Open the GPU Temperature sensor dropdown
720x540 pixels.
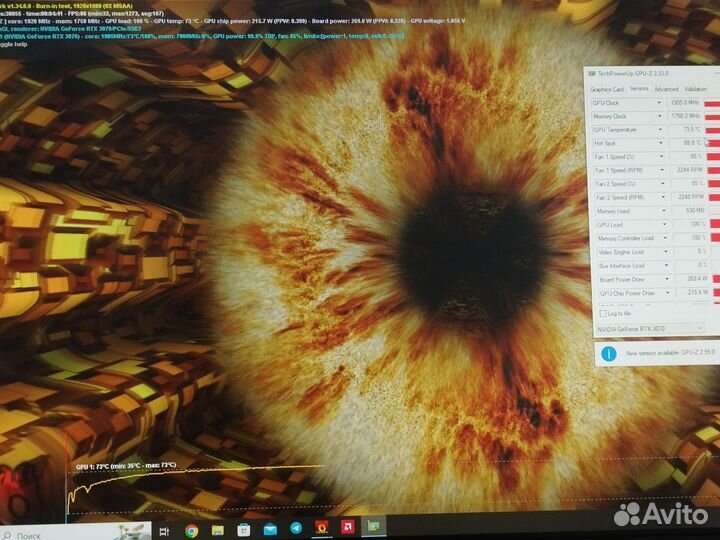coord(660,129)
